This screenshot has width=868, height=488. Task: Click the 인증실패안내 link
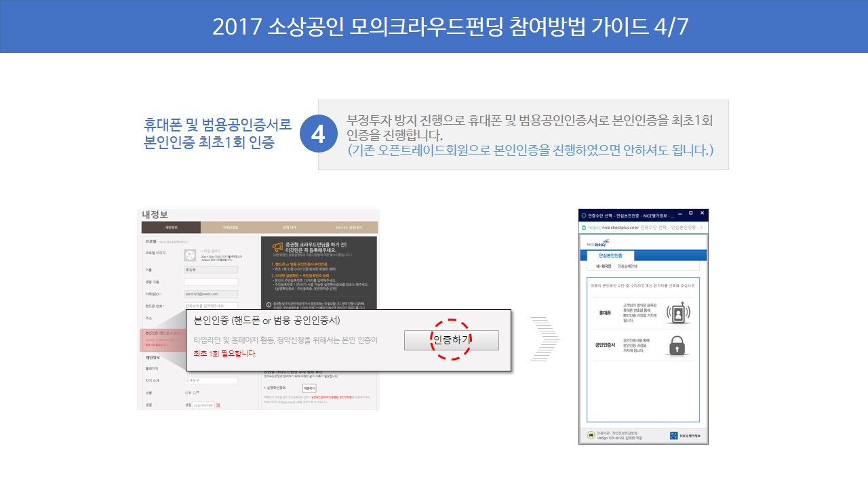click(626, 267)
